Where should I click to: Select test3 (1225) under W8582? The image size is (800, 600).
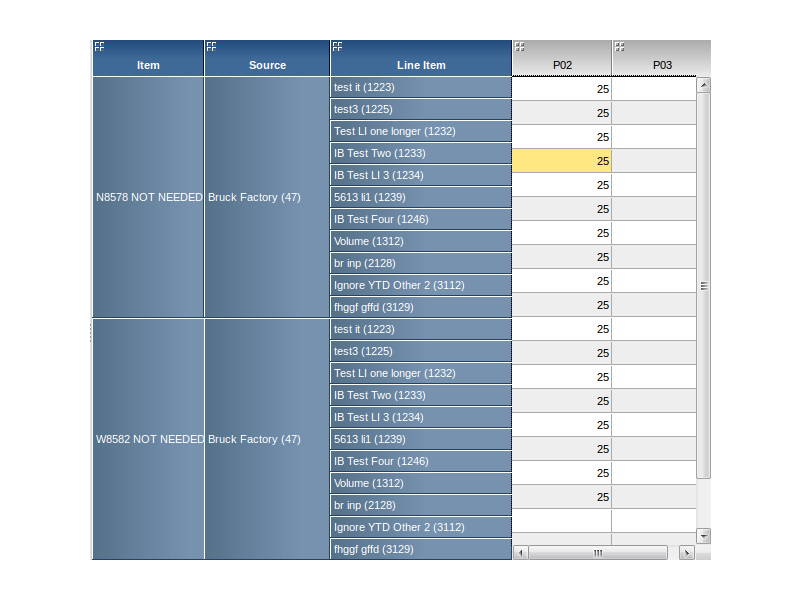pos(421,351)
